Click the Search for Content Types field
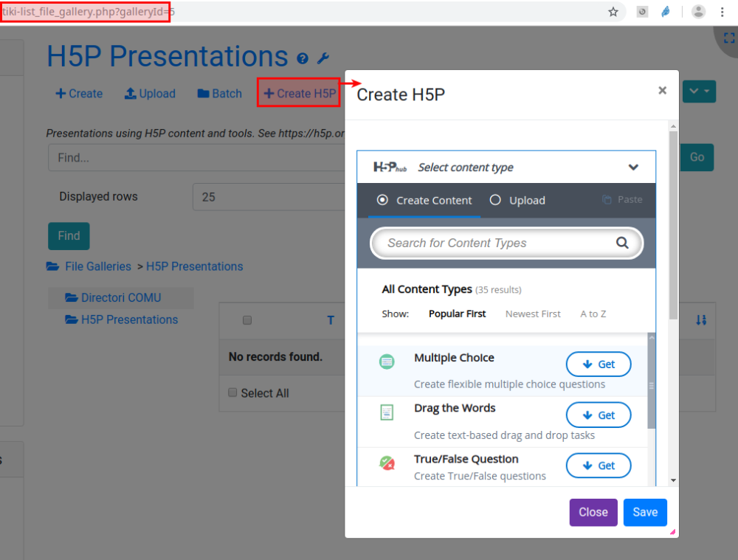The height and width of the screenshot is (560, 738). click(x=494, y=243)
